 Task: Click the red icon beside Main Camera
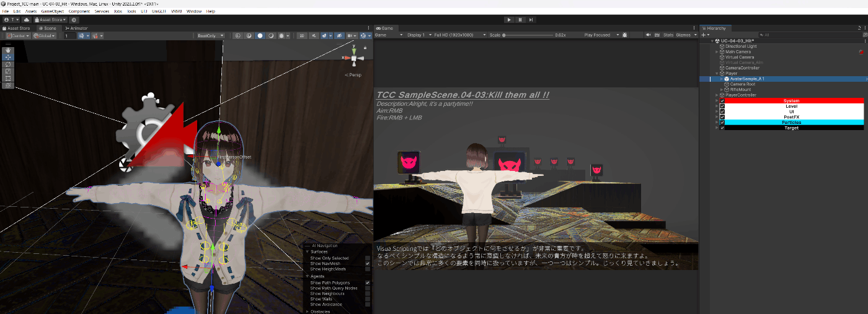[861, 52]
